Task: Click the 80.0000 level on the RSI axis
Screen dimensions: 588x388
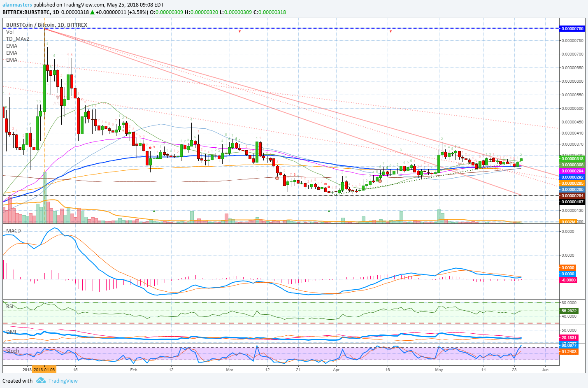Action: 569,303
